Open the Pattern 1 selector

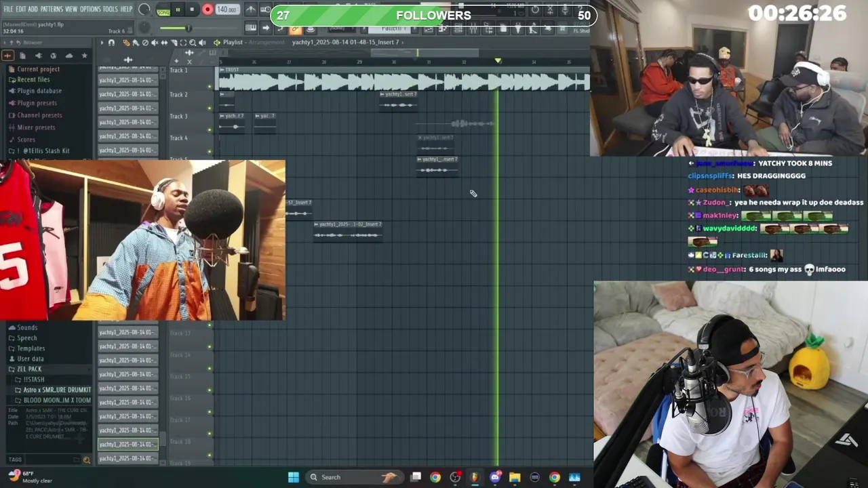[x=389, y=28]
